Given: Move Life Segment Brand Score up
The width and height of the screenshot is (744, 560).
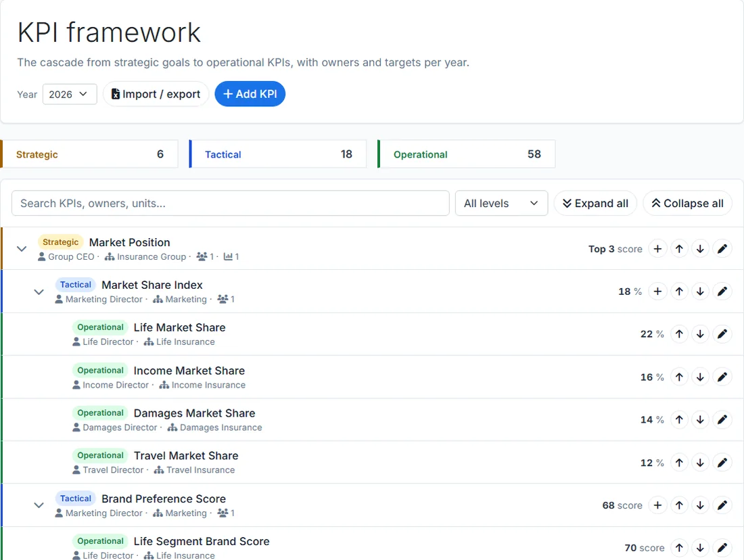Looking at the screenshot, I should (x=680, y=548).
